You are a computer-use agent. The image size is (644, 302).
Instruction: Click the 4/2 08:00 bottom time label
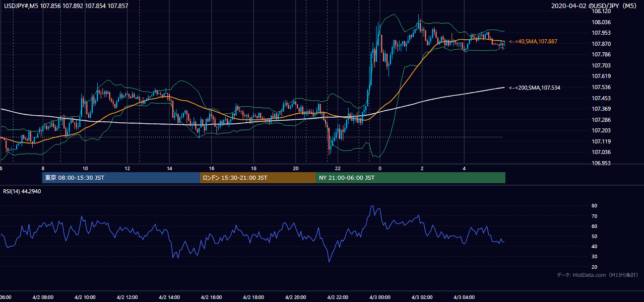(x=43, y=297)
